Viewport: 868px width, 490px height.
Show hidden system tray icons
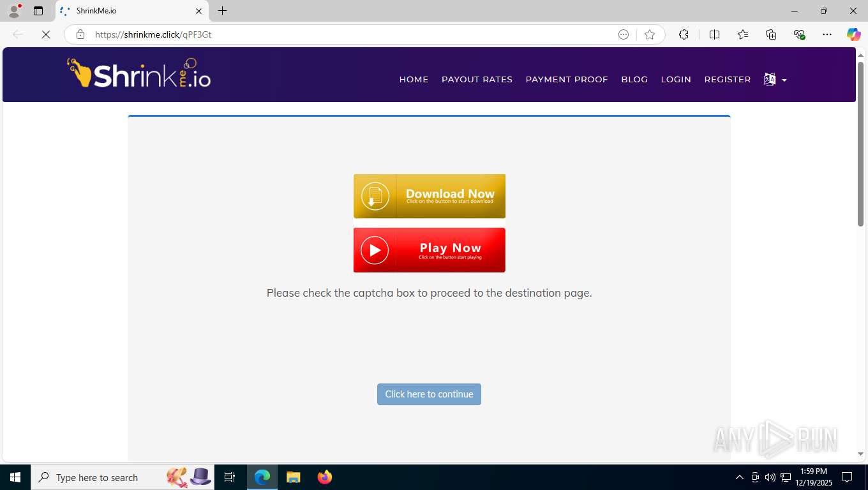pos(740,477)
